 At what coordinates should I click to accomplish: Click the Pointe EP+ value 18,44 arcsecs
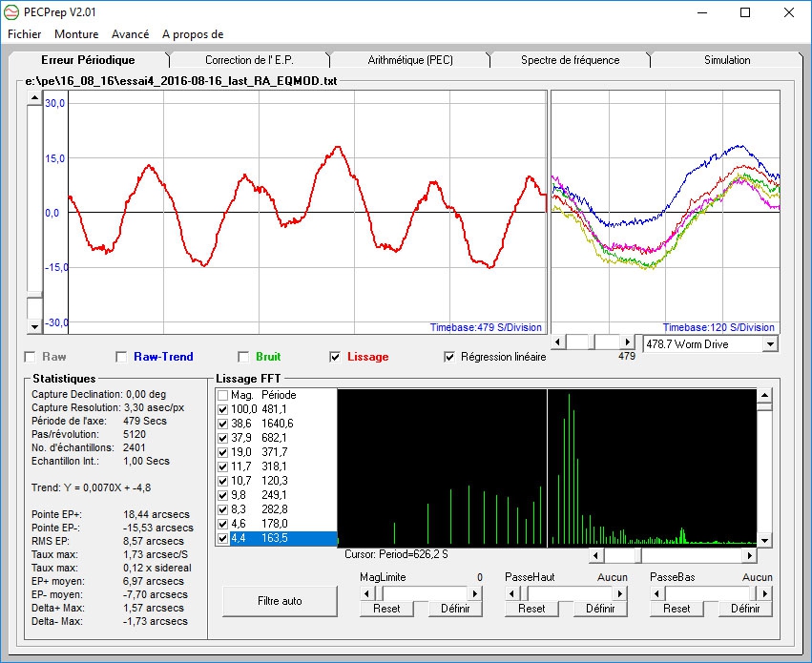(x=156, y=514)
